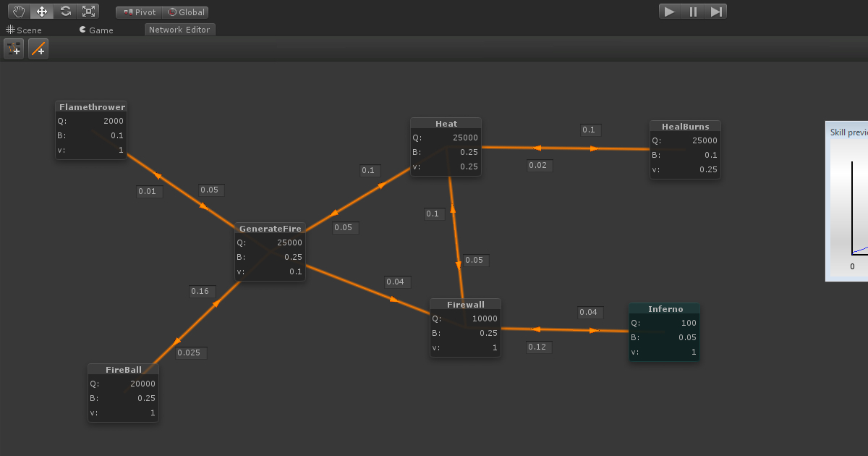
Task: Click the 0.12 edge weight field
Action: point(540,347)
